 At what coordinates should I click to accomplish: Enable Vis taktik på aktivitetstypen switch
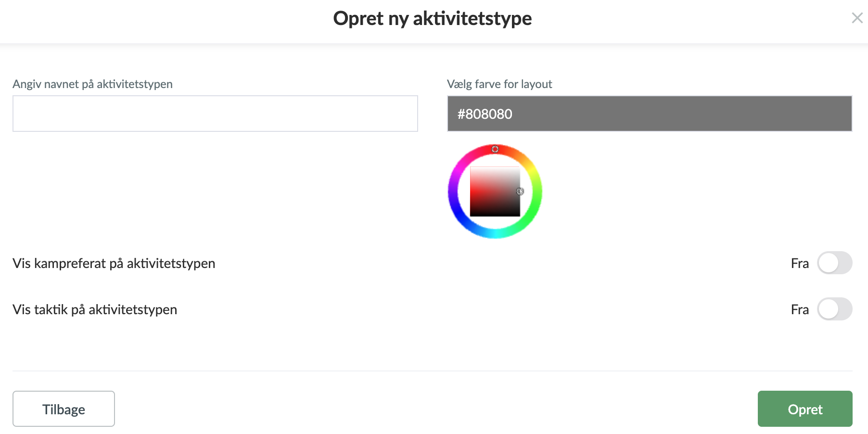(x=834, y=309)
